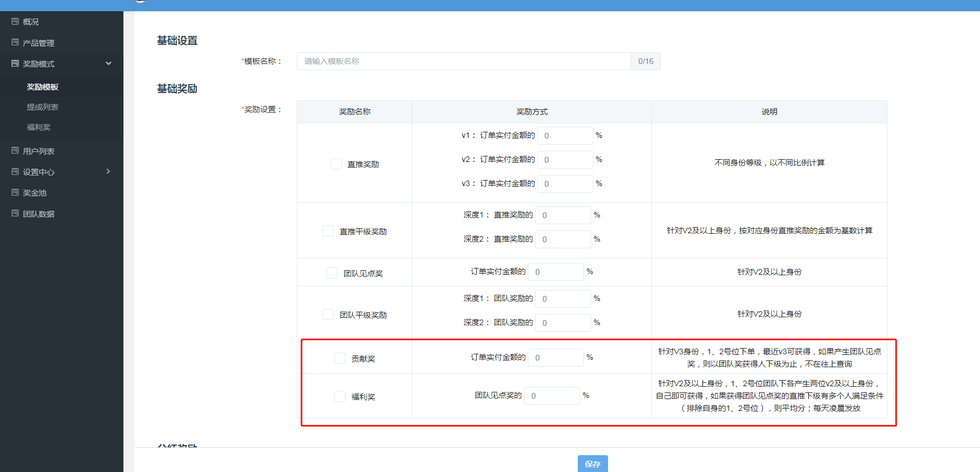Viewport: 980px width, 472px height.
Task: Expand the 设置中心 menu arrow
Action: coord(108,172)
